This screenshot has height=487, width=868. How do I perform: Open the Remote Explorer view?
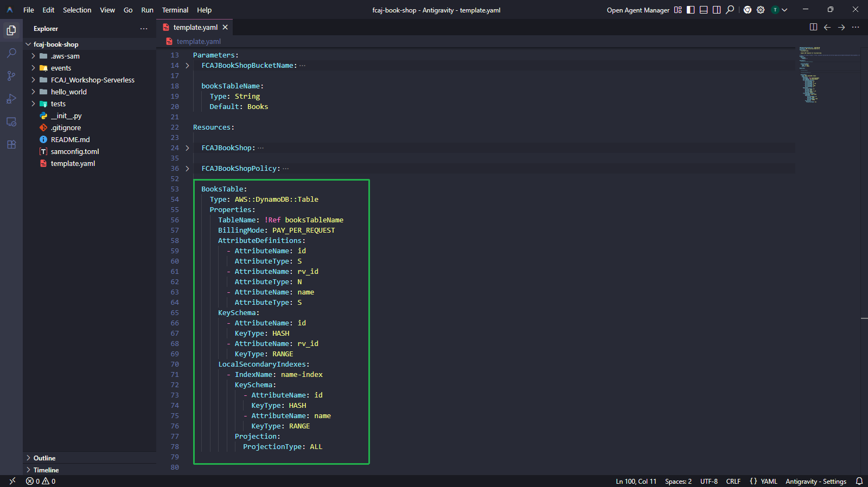[11, 121]
